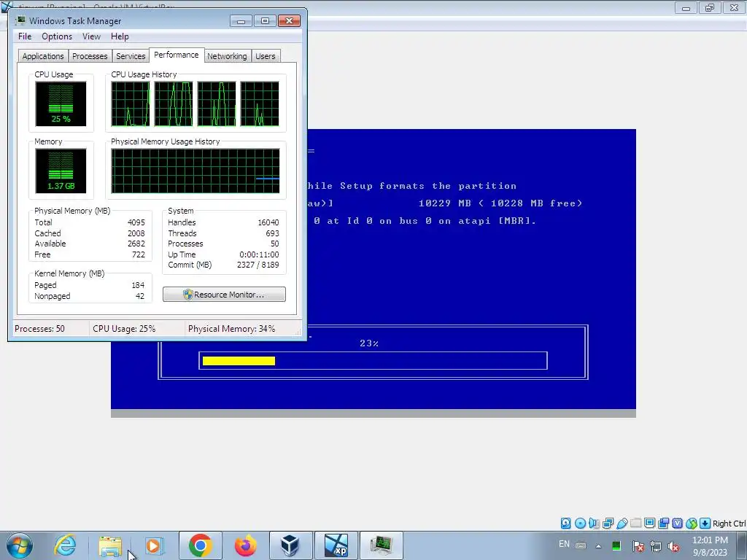The image size is (747, 560).
Task: Switch to the Applications tab
Action: [43, 56]
